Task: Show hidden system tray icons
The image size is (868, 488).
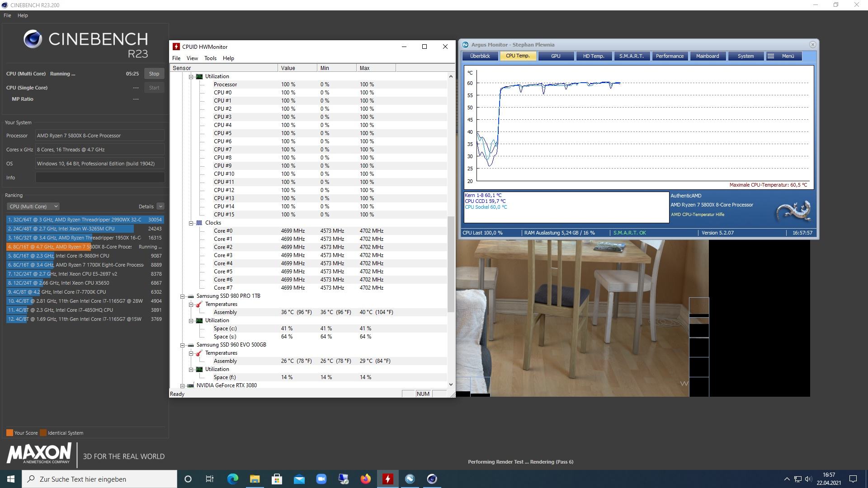Action: click(787, 479)
